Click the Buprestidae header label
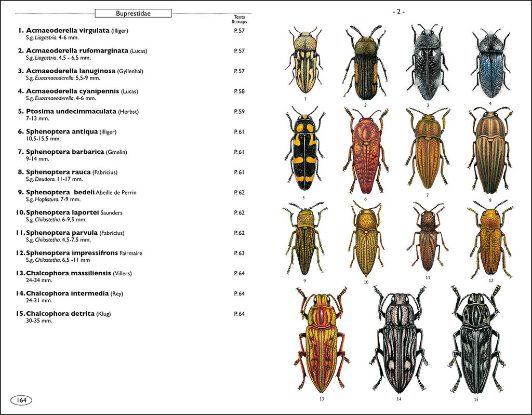This screenshot has width=532, height=415. 133,12
